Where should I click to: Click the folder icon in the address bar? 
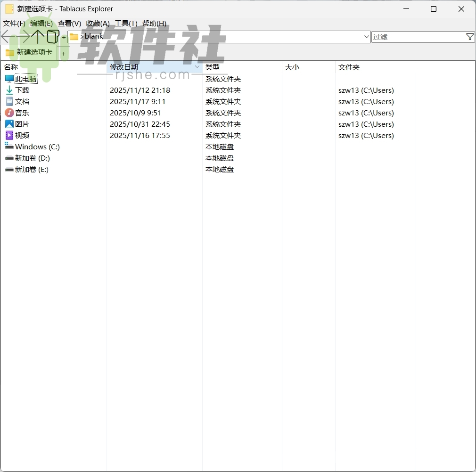pyautogui.click(x=74, y=36)
